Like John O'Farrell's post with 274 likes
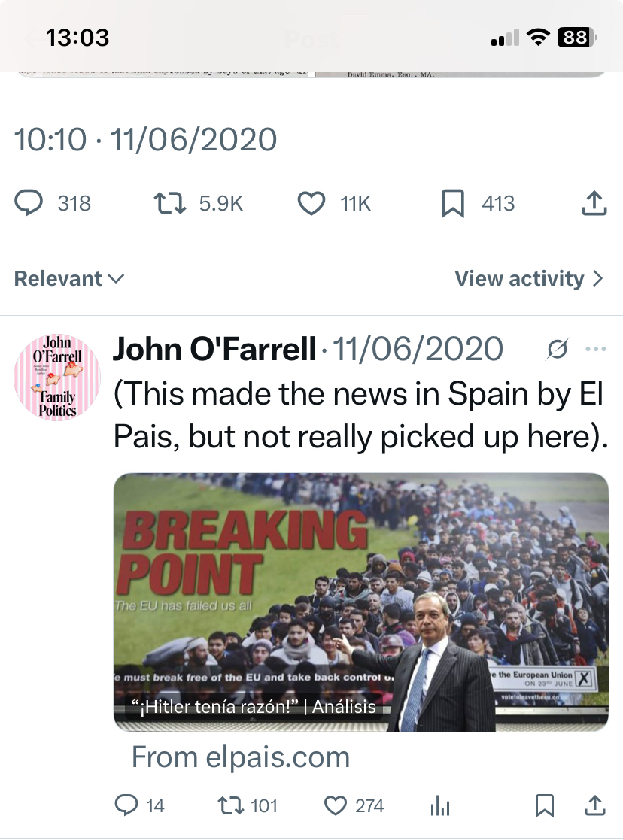Viewport: 623px width, 840px height. click(335, 806)
